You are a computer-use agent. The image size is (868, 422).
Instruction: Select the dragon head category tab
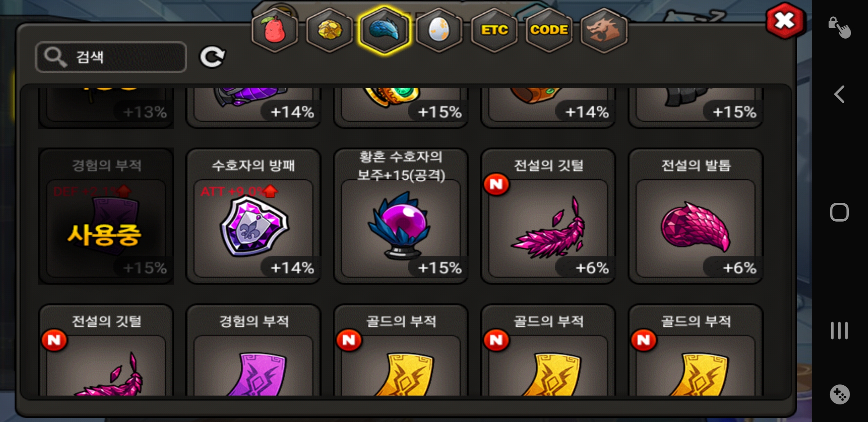pos(604,30)
